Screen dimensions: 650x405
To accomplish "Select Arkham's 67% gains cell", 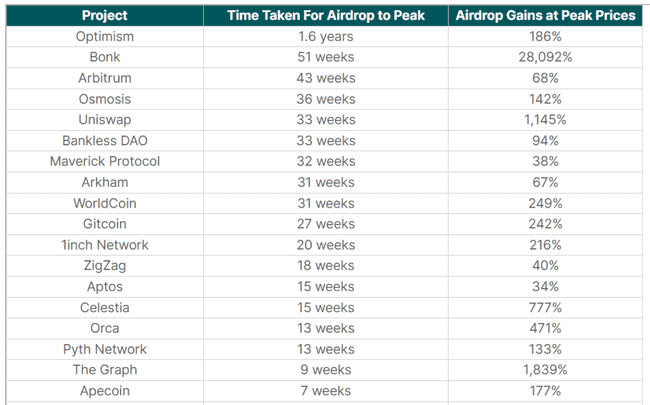I will coord(545,182).
